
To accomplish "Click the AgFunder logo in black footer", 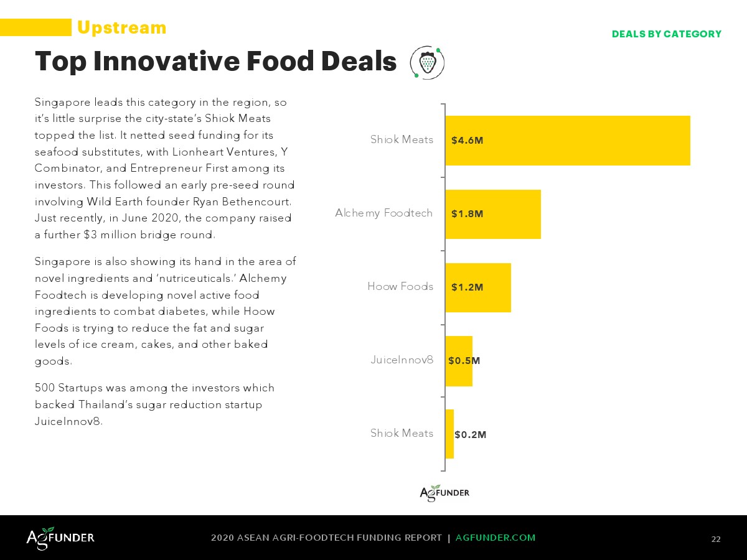I will coord(60,538).
